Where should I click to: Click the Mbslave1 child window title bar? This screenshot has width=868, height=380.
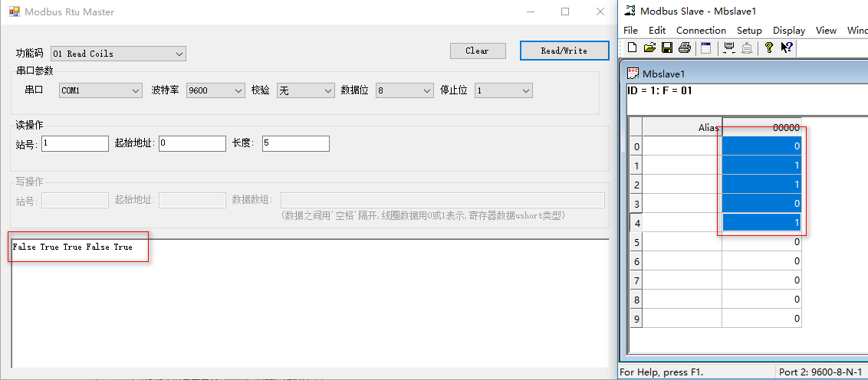[745, 73]
